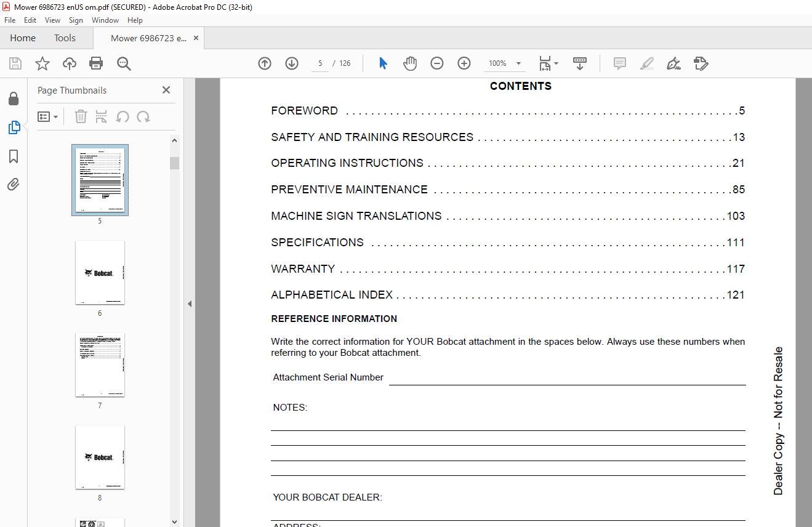Add a comment with note icon
The width and height of the screenshot is (812, 527).
coord(620,63)
